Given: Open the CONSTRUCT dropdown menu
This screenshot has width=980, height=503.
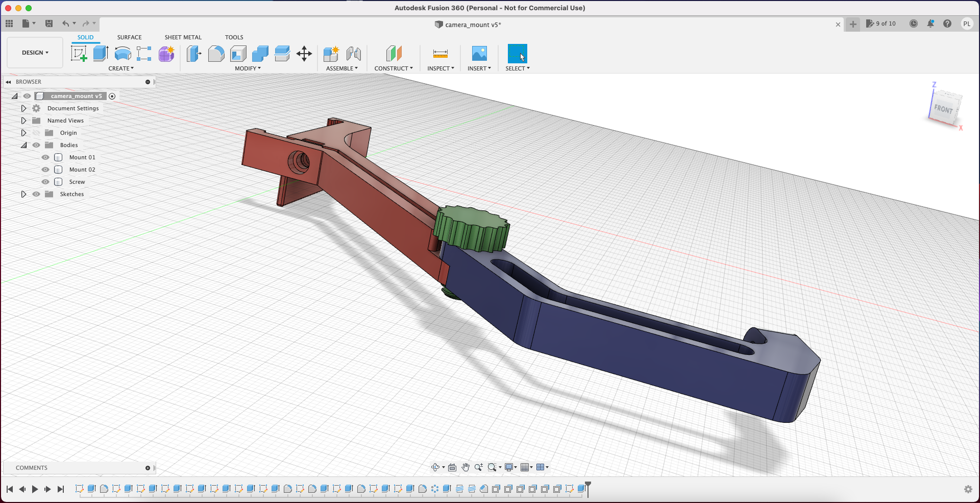Looking at the screenshot, I should click(394, 68).
